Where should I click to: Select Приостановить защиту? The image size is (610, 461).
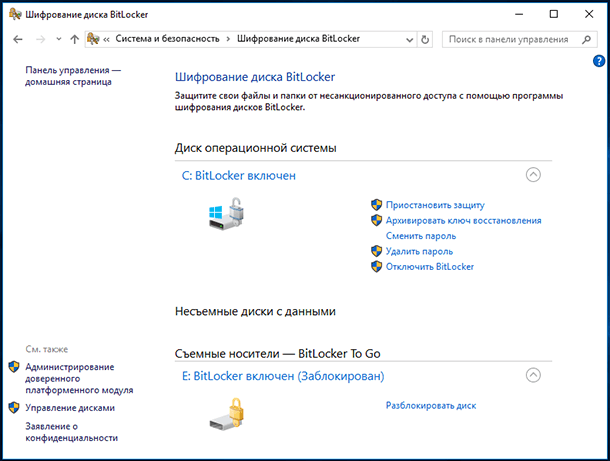click(x=435, y=205)
